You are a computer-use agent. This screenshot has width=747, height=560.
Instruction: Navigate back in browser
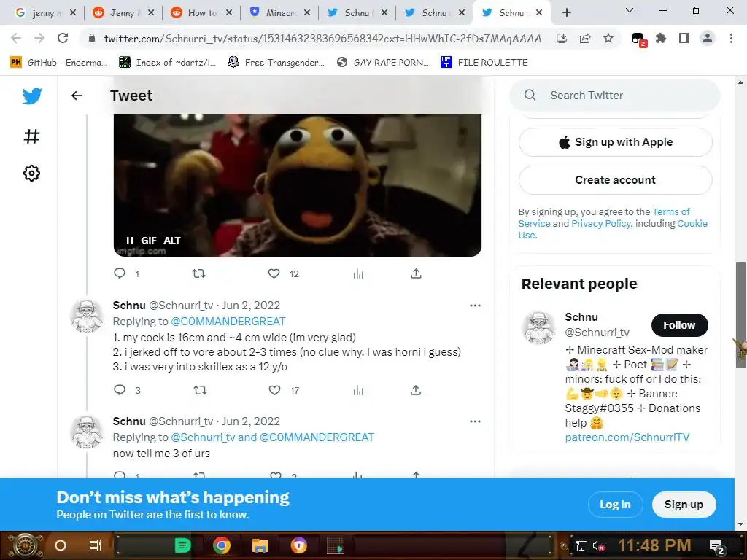point(16,38)
